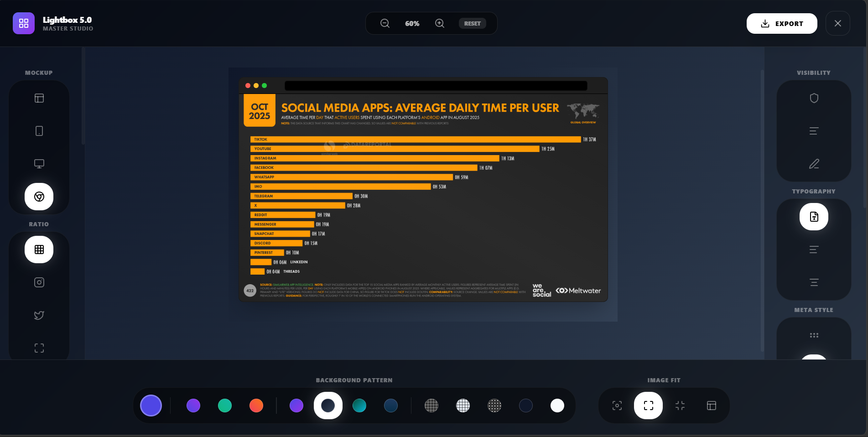Zoom out with the minus magnifier
This screenshot has height=437, width=868.
click(x=385, y=23)
